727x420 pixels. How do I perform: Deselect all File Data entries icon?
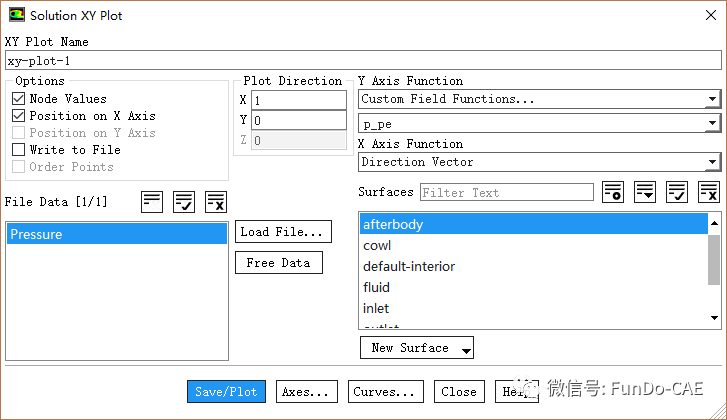[x=216, y=201]
